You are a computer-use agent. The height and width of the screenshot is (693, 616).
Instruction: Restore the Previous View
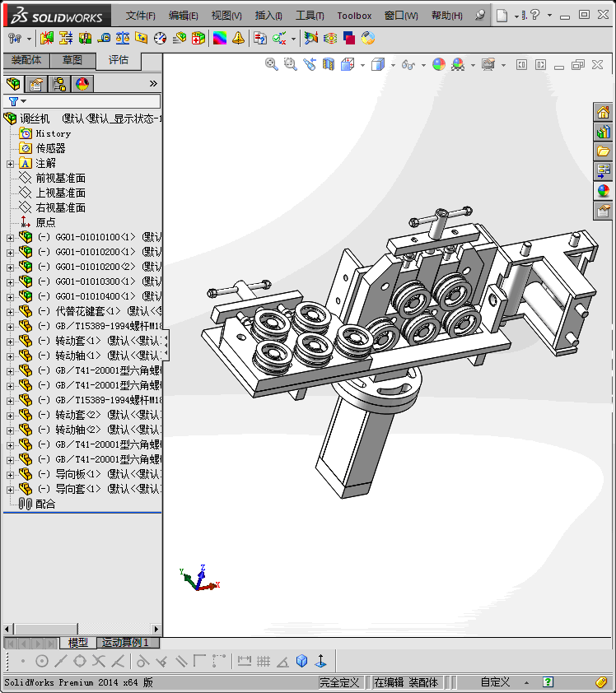point(310,64)
